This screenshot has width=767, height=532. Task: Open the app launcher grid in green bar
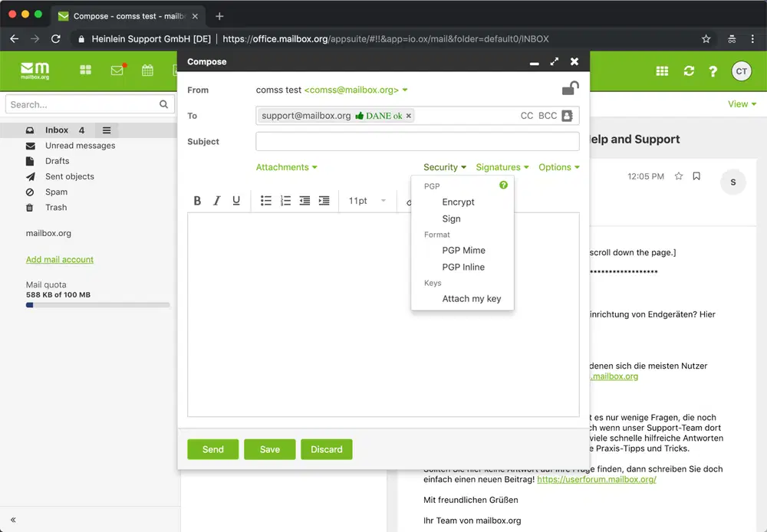tap(86, 70)
